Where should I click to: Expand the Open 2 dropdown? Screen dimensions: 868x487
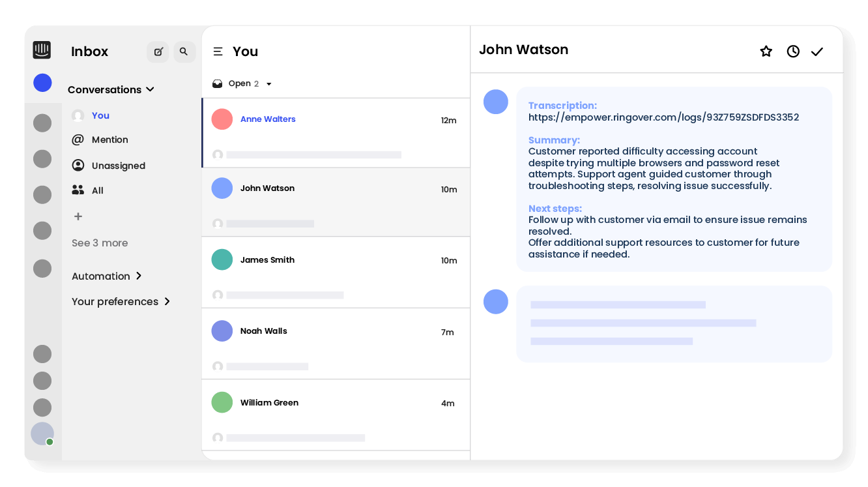click(268, 83)
